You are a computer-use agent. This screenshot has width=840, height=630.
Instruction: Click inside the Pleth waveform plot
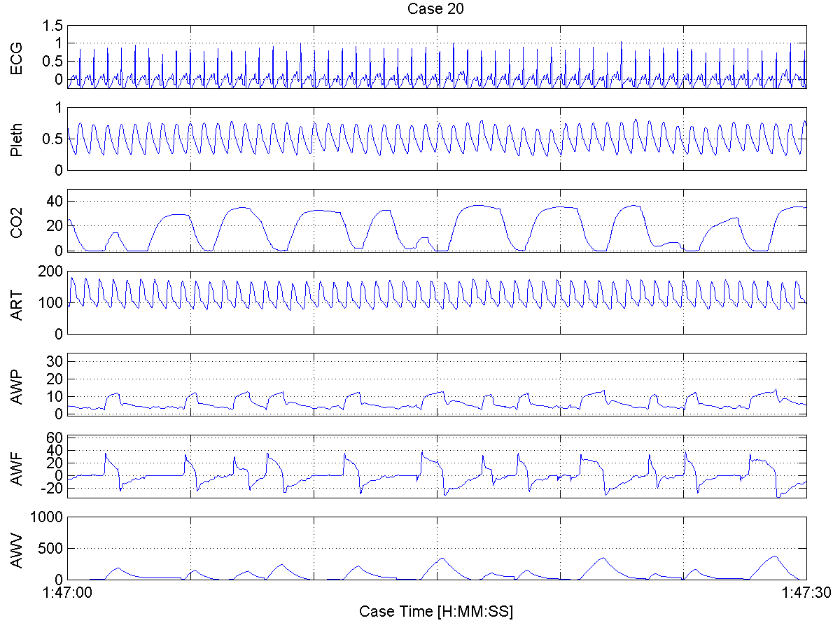click(437, 139)
